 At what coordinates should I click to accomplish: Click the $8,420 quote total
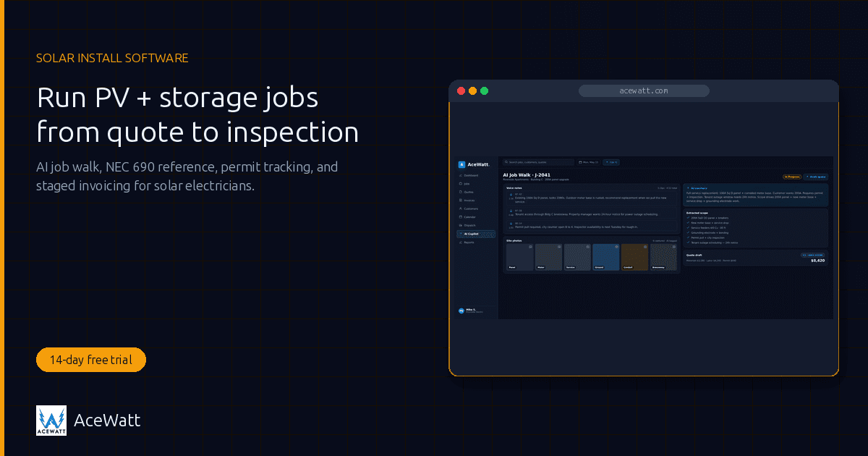(x=817, y=261)
